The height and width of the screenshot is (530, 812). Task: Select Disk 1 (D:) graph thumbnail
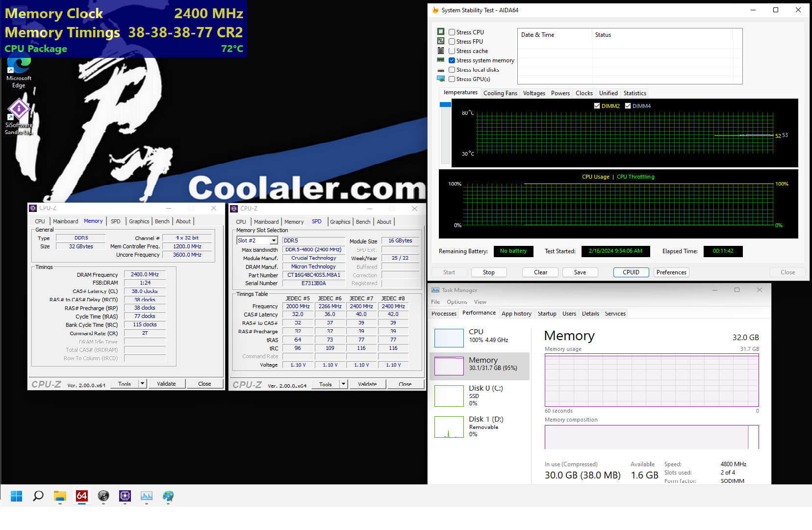tap(449, 427)
